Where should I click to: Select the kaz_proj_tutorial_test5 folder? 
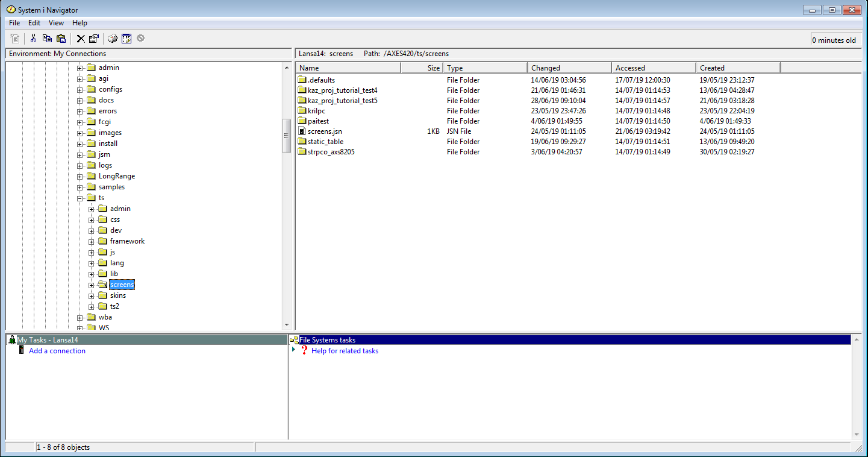click(342, 101)
